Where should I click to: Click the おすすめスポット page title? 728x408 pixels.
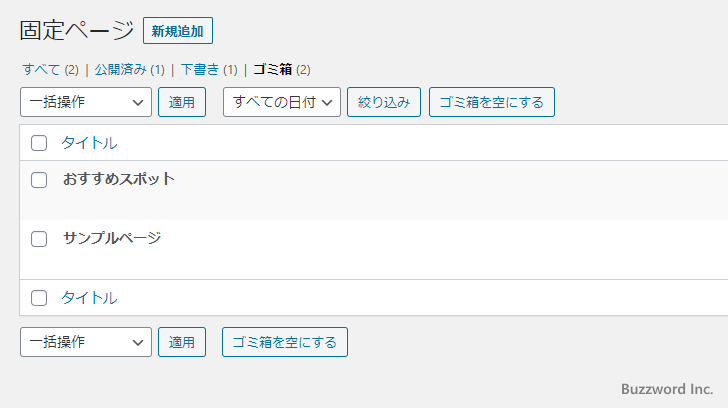(119, 179)
